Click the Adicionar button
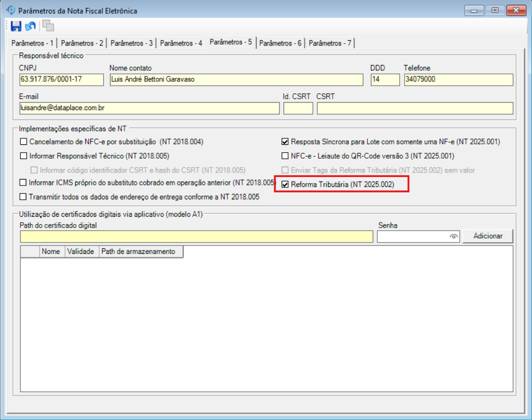 tap(487, 236)
